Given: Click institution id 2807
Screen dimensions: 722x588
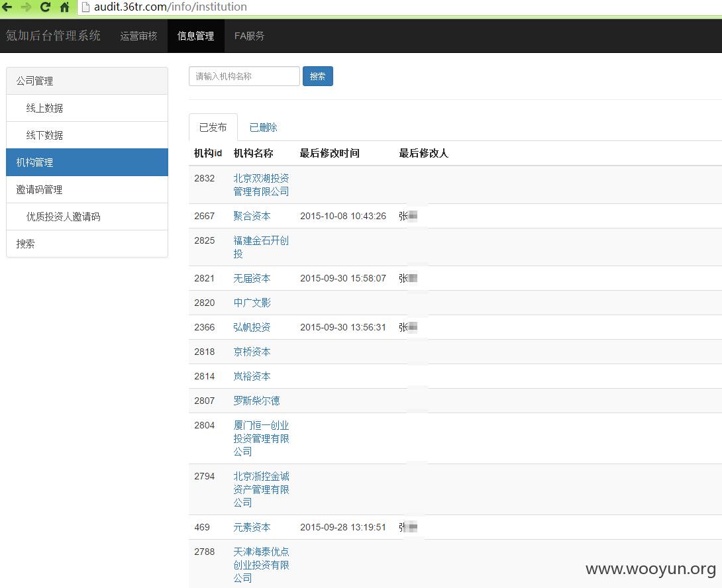Looking at the screenshot, I should (205, 401).
